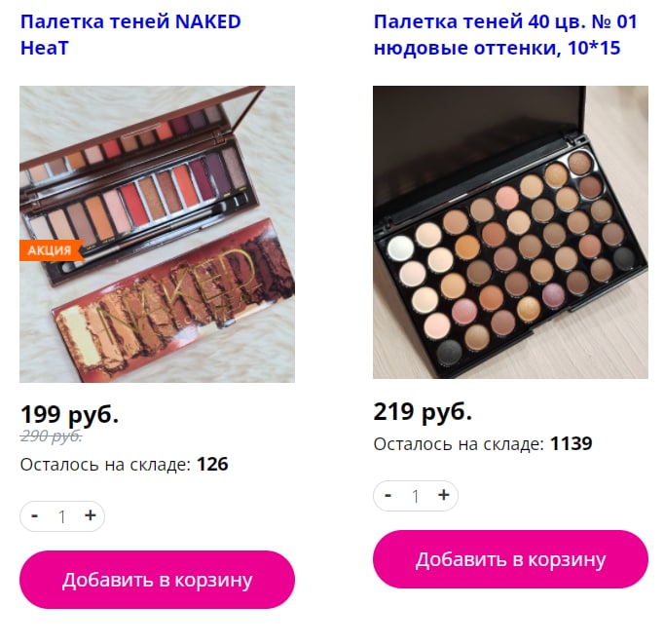This screenshot has width=664, height=644.
Task: Select quantity field for 40-color nude palette
Action: click(x=416, y=496)
